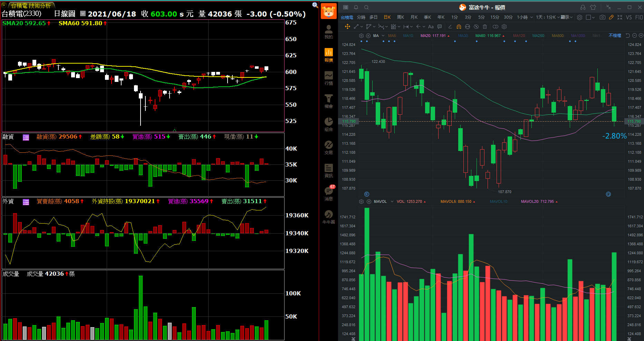The height and width of the screenshot is (341, 644).
Task: Click the headphones customer service icon
Action: (x=583, y=7)
